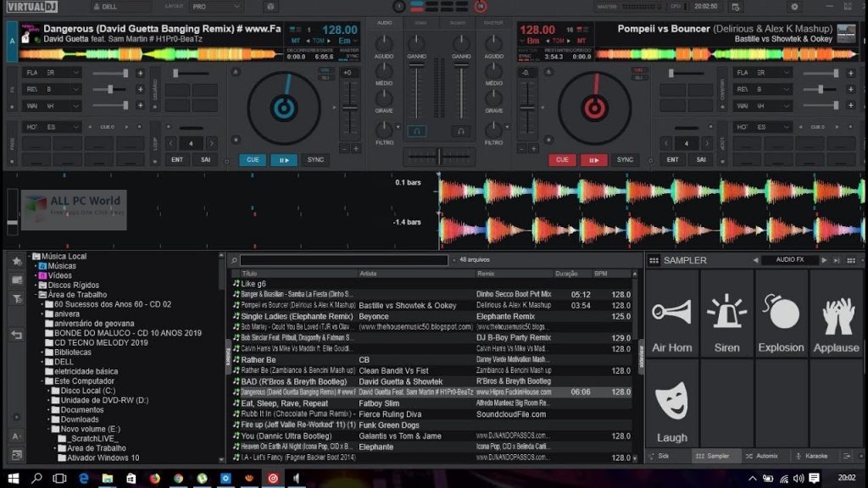The width and height of the screenshot is (868, 488).
Task: Click the track search input field
Action: 342,260
